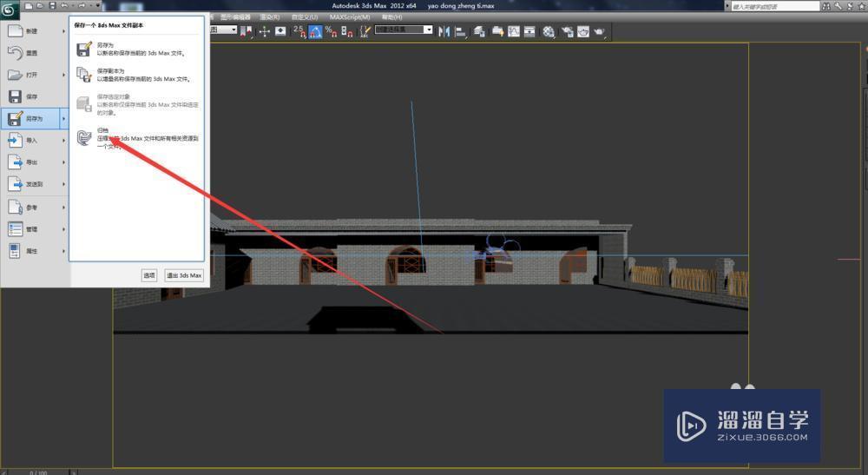Screen dimensions: 868x475
Task: Click the 3ds Max application logo button
Action: [10, 10]
